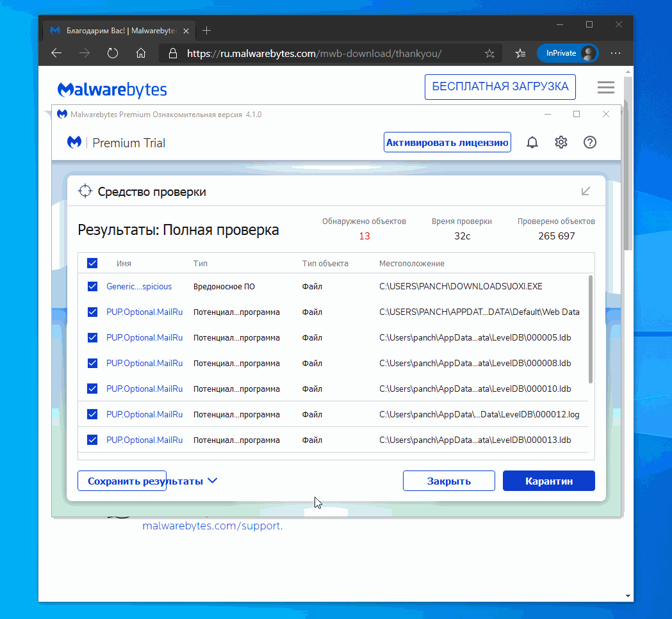Select the Web Data location path
Image resolution: width=672 pixels, height=619 pixels.
(479, 312)
